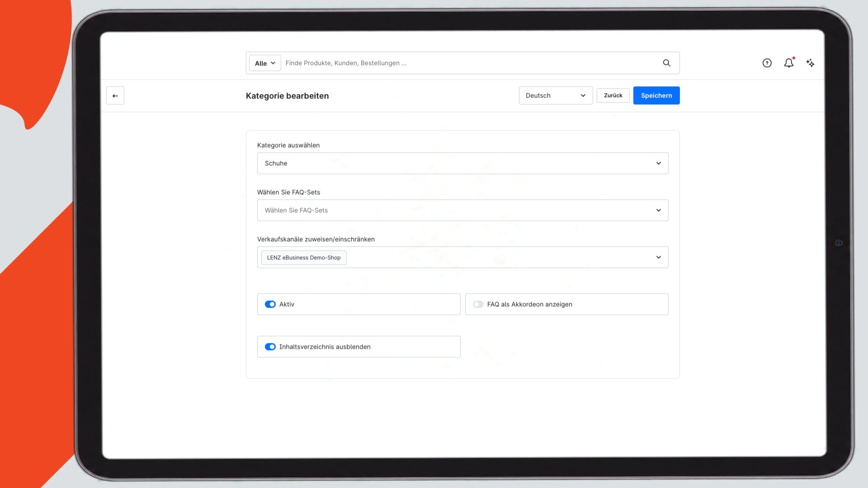Viewport: 868px width, 488px height.
Task: Click the back arrow icon button
Action: [x=115, y=95]
